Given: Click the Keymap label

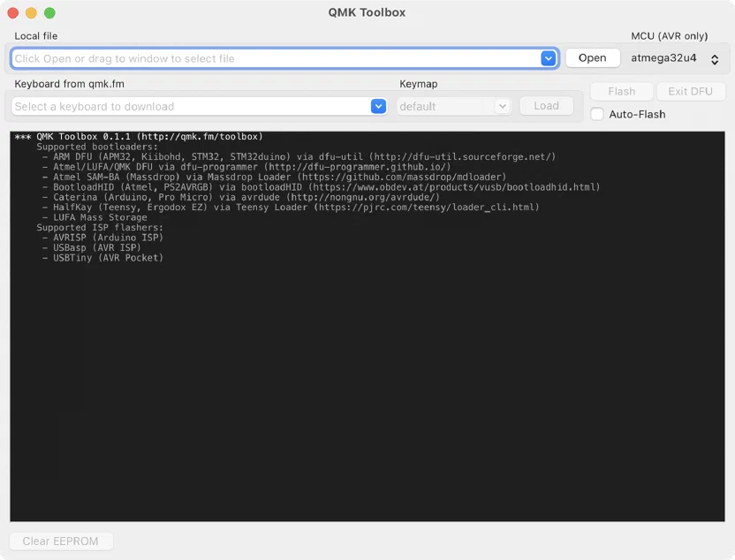Looking at the screenshot, I should click(419, 84).
